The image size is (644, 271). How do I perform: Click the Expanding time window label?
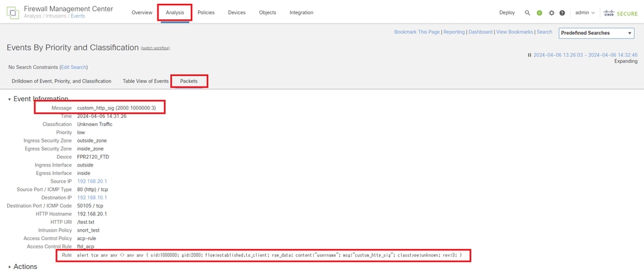pyautogui.click(x=626, y=61)
